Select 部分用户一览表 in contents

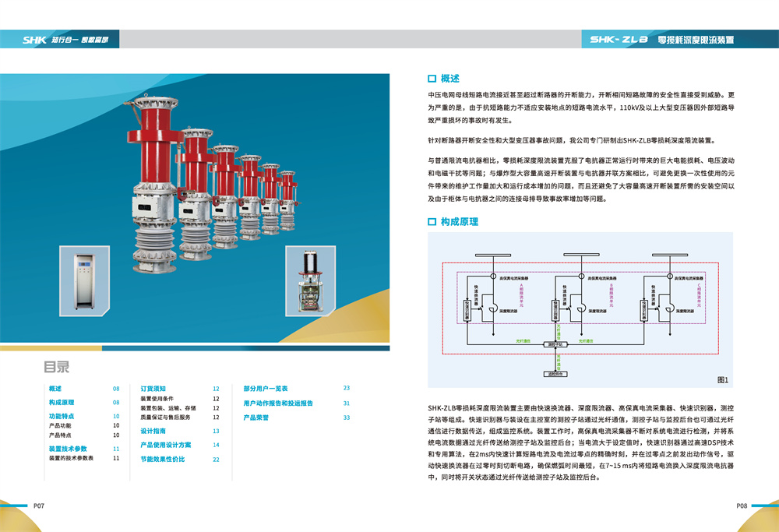266,389
